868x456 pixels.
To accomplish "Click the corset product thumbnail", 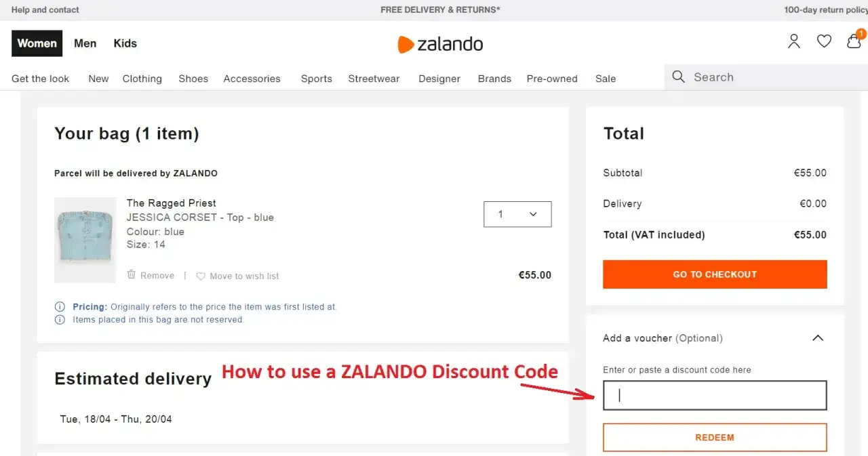I will [x=85, y=240].
